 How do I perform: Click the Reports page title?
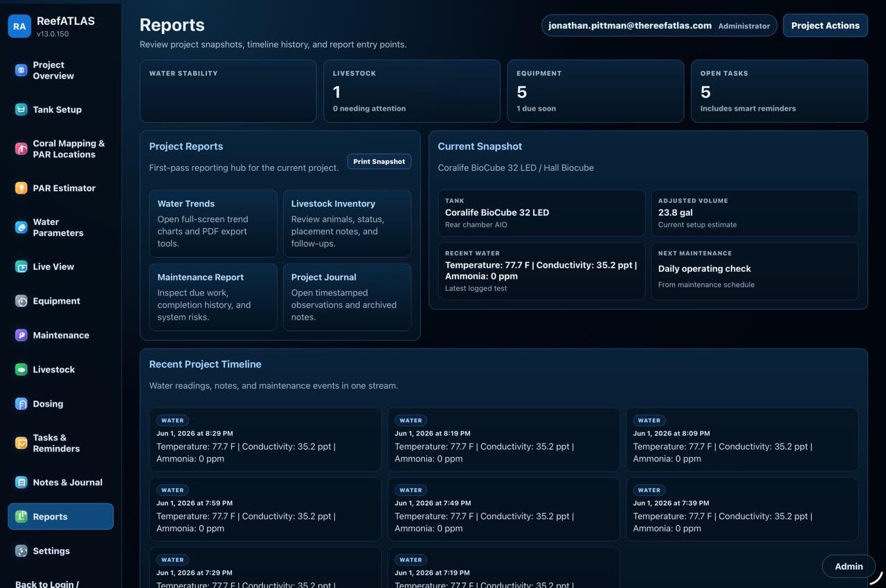(172, 25)
